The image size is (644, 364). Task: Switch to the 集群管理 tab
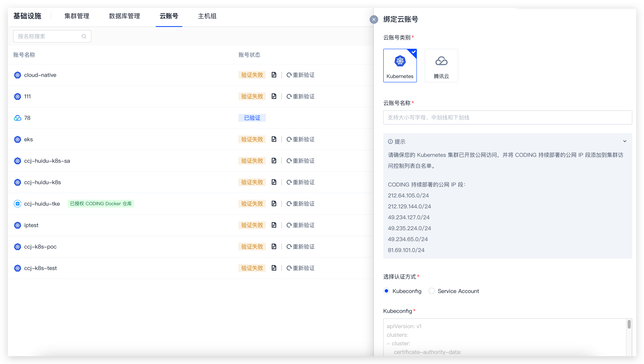[x=77, y=16]
